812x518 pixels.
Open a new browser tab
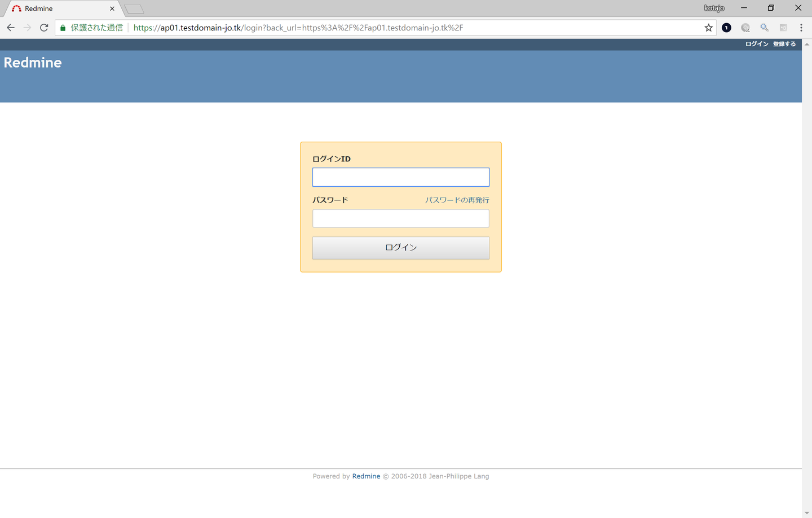coord(134,8)
